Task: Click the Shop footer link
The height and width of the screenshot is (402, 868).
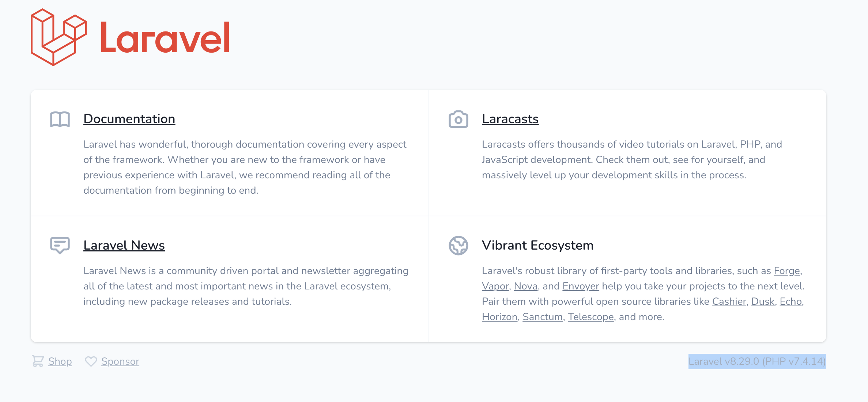Action: click(60, 361)
